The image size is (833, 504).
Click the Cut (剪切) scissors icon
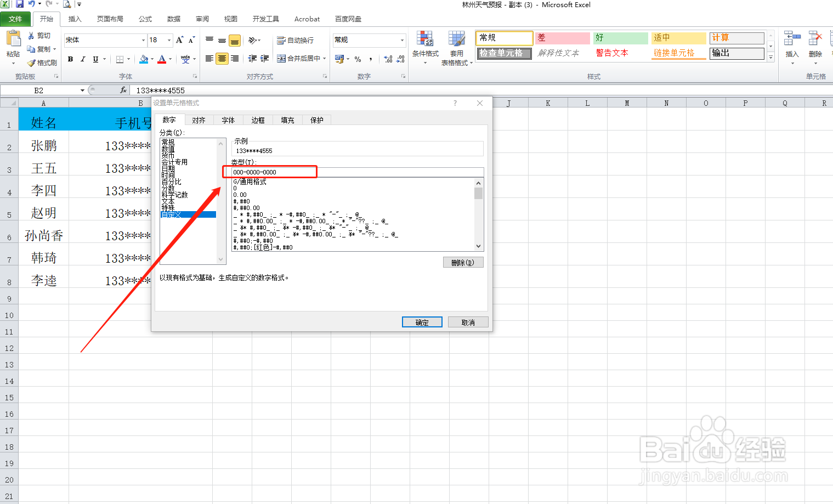31,36
